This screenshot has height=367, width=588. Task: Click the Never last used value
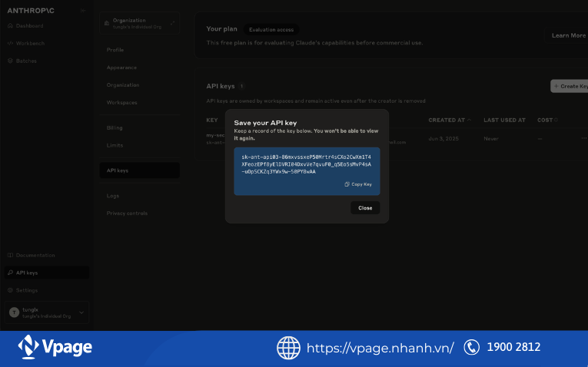point(491,138)
